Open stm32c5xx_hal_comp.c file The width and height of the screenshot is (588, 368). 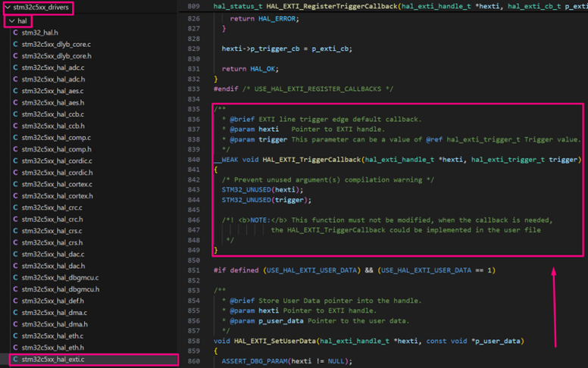[56, 138]
